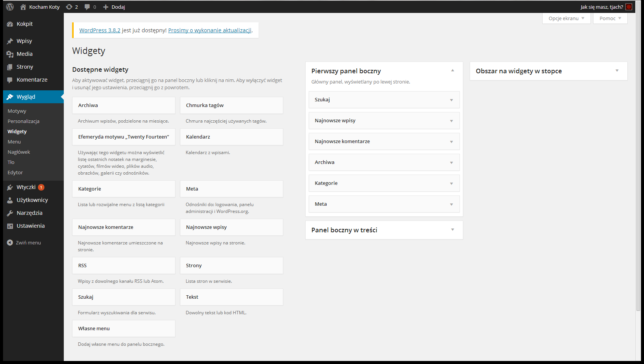The image size is (644, 364).
Task: Open the Kocham Koty site home icon
Action: coord(23,7)
